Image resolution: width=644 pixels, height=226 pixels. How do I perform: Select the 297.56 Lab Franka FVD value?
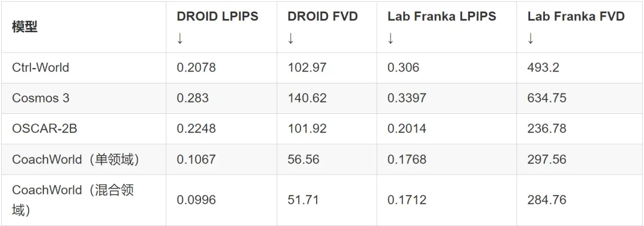(547, 159)
